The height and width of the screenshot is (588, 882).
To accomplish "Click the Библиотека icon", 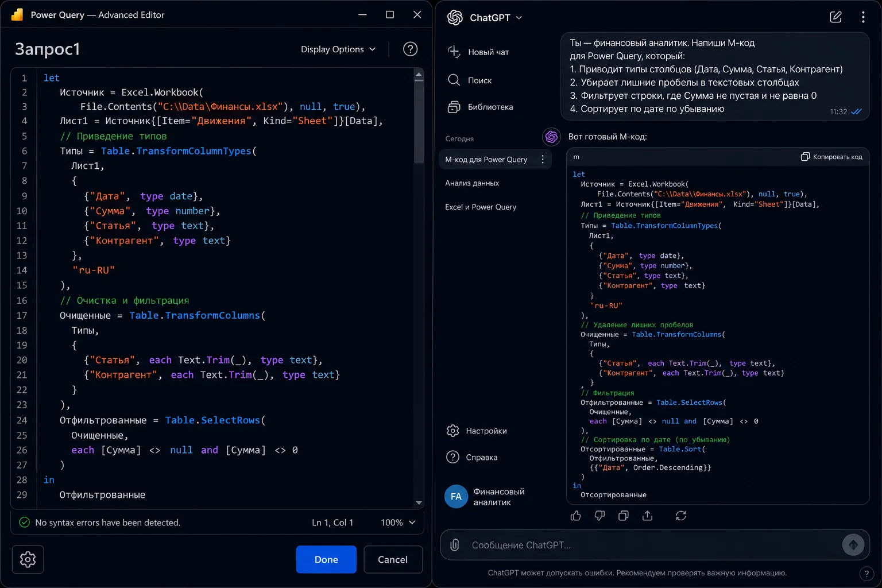I will pos(454,107).
